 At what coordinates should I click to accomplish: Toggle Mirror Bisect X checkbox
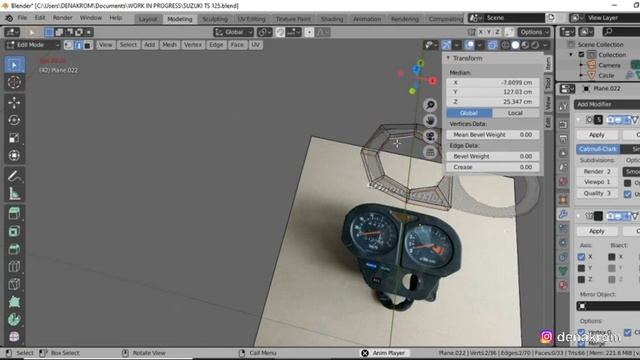[611, 257]
